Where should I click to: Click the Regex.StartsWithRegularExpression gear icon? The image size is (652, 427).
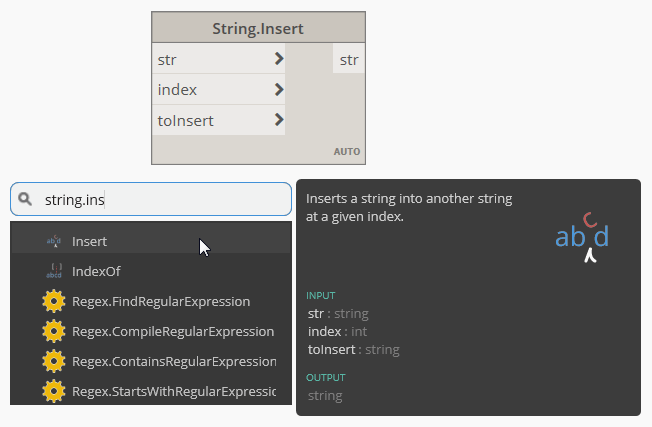[54, 390]
